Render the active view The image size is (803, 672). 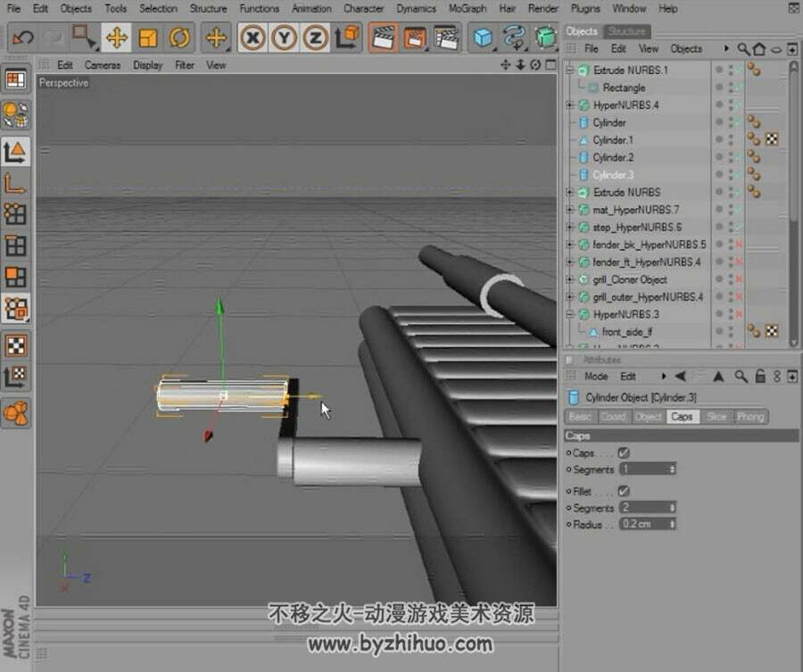pyautogui.click(x=383, y=37)
